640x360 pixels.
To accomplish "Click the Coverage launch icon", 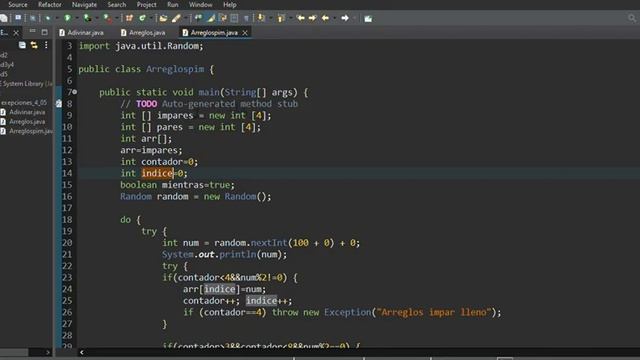I will [87, 18].
